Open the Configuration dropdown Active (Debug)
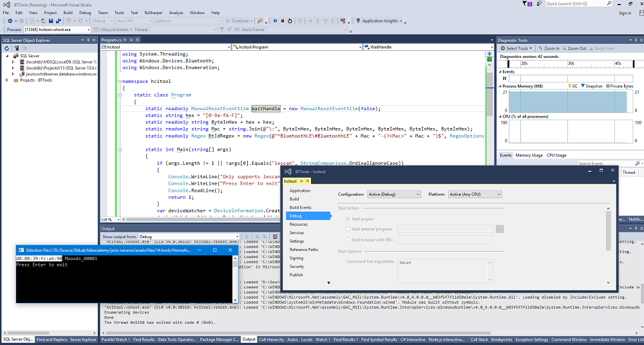The height and width of the screenshot is (345, 644). [x=394, y=194]
